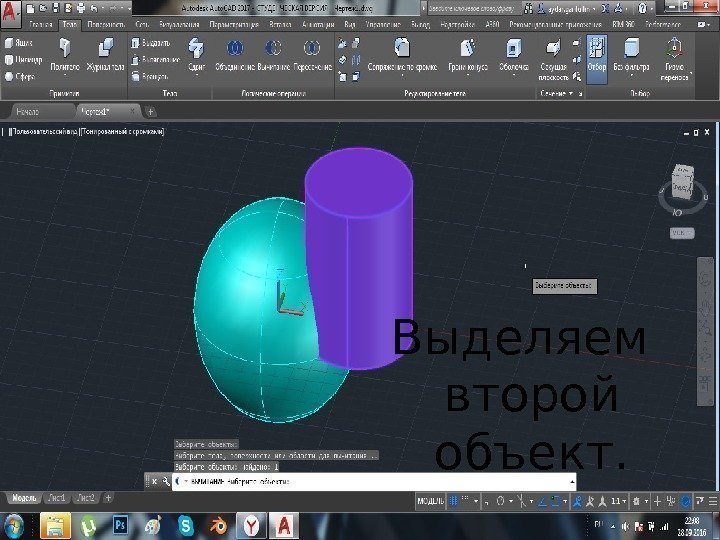Apply the Вычитание (subtract) boolean operation
Viewport: 720px width, 540px height.
click(273, 55)
